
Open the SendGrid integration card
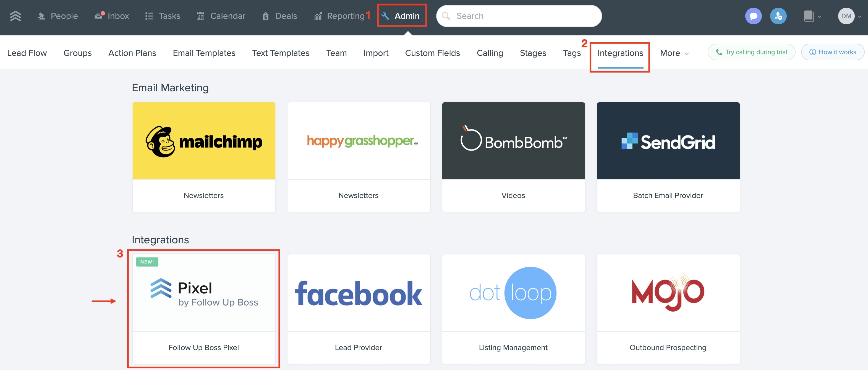coord(668,157)
